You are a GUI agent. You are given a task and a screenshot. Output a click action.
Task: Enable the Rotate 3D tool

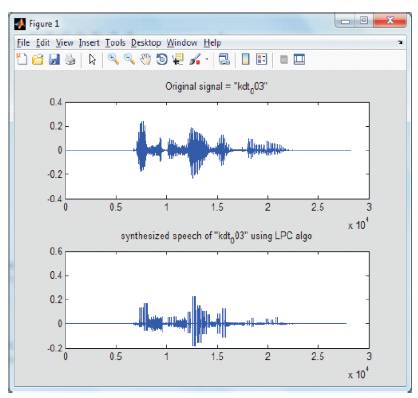coord(162,60)
